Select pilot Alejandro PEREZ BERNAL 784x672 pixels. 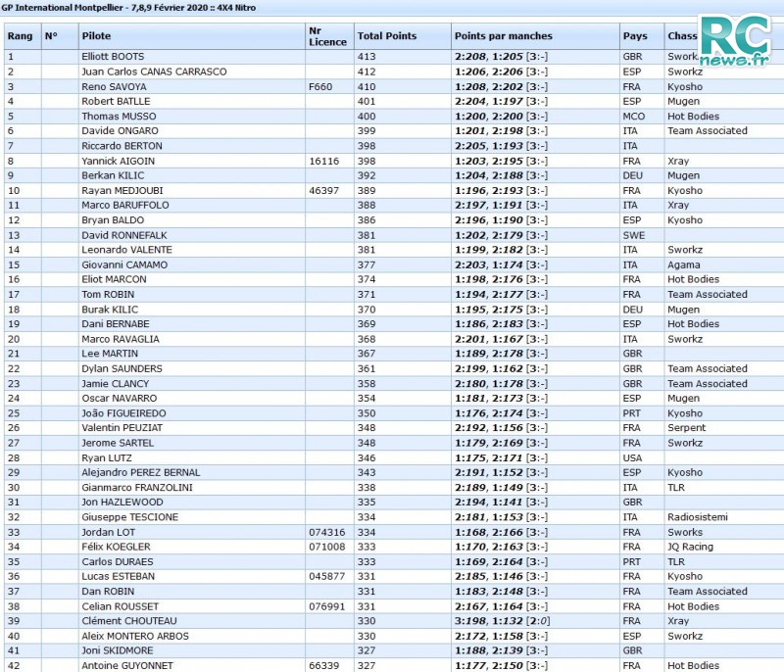[141, 472]
